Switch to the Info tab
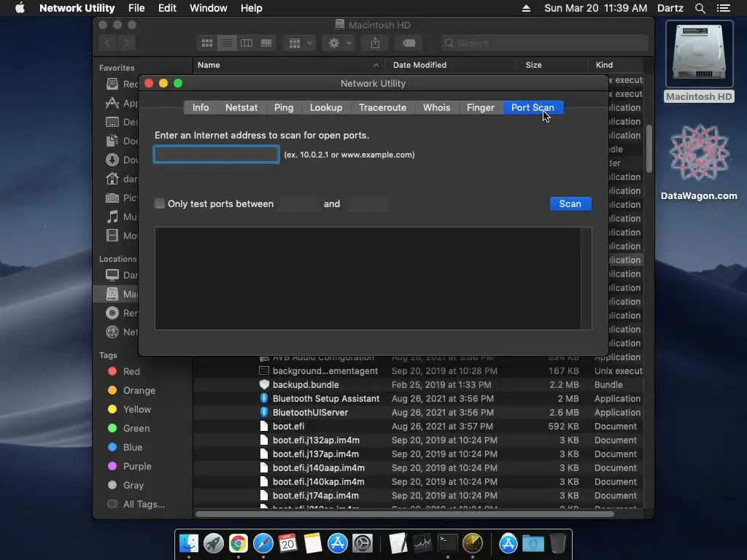Screen dimensions: 747x560 (201, 108)
